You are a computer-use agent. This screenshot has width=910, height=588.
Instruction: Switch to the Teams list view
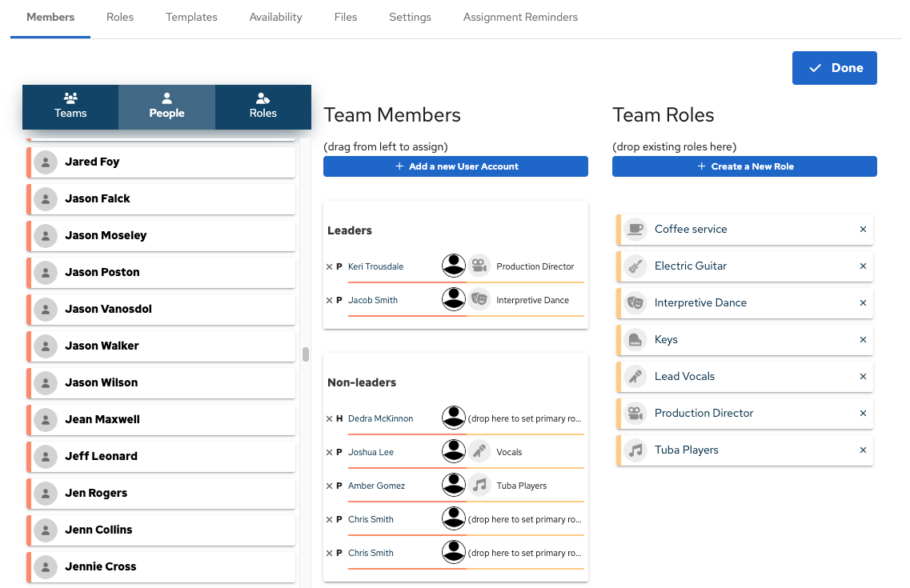tap(70, 106)
